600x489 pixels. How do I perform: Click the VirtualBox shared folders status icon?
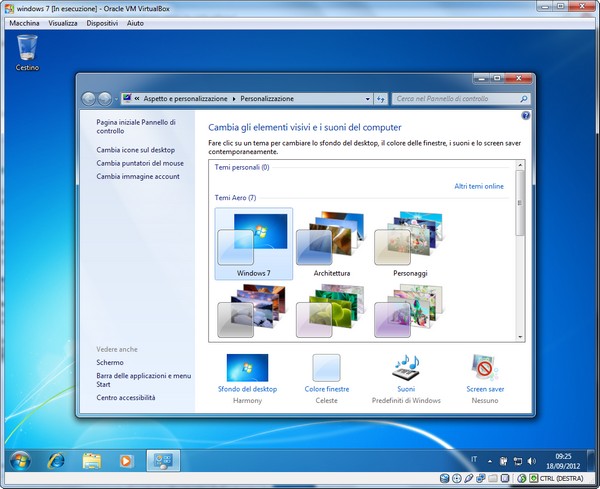coord(493,478)
